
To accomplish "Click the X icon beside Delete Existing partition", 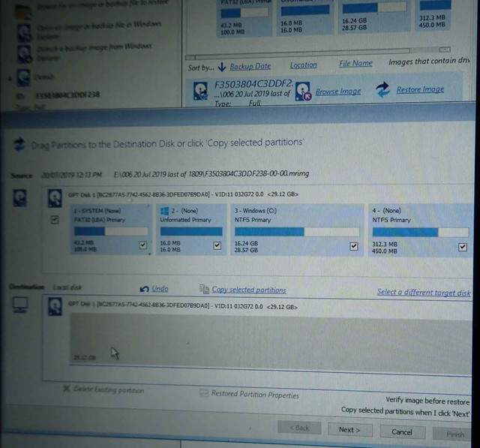I will point(66,389).
